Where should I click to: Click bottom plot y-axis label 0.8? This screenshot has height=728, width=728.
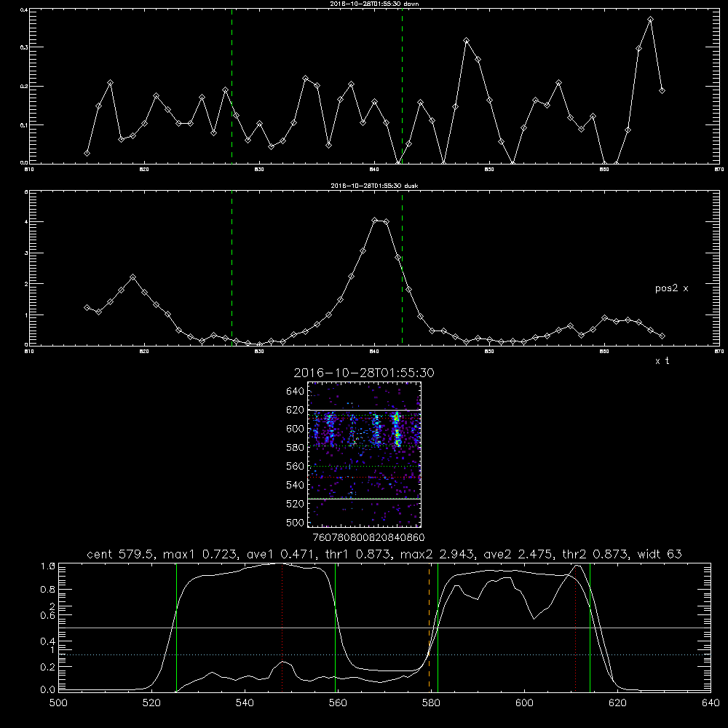tap(48, 589)
